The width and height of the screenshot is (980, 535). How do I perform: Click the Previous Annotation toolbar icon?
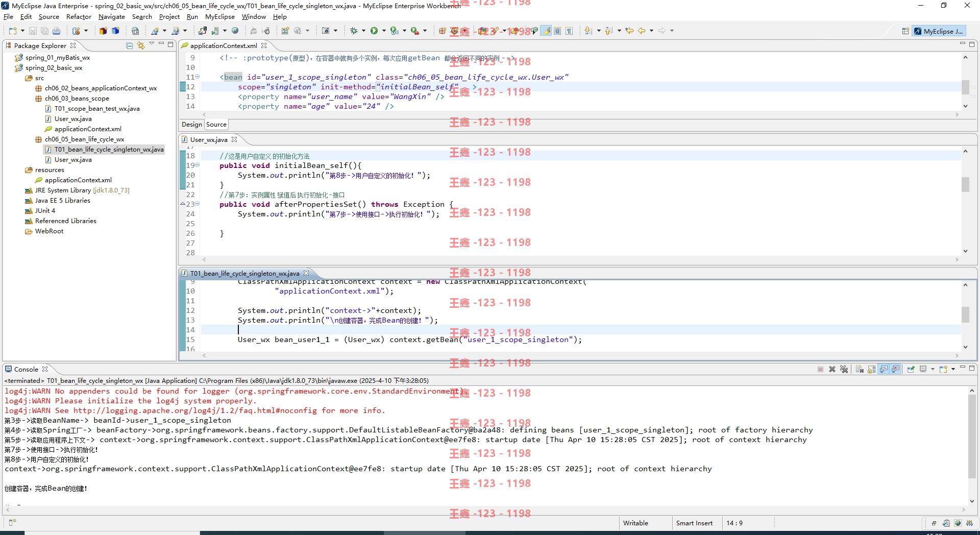click(609, 31)
